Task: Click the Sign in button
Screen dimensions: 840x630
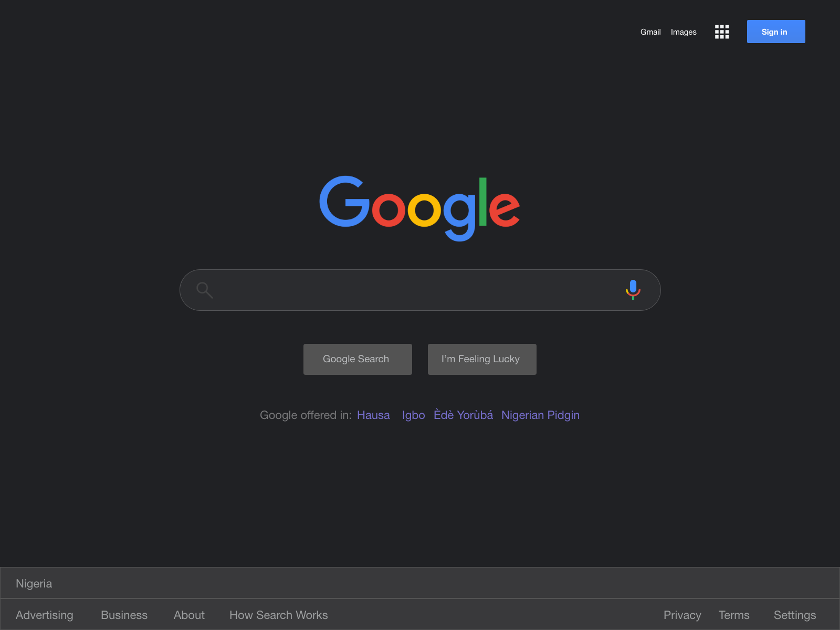Action: click(776, 31)
